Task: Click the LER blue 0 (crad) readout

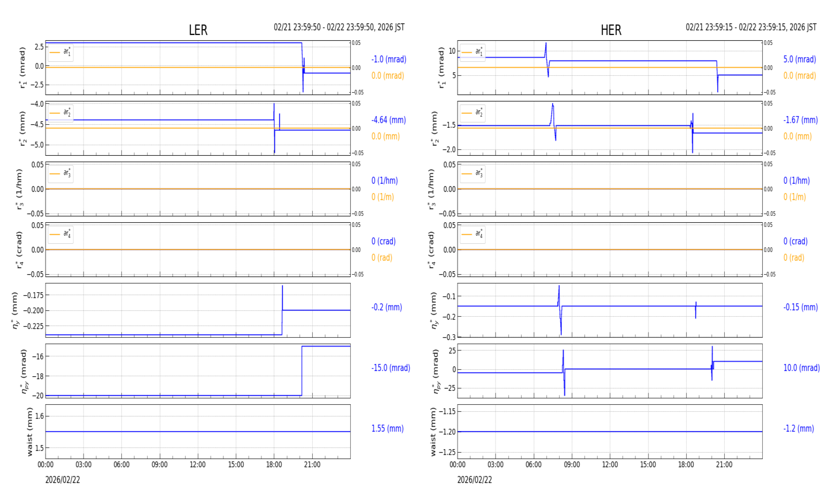Action: tap(383, 242)
